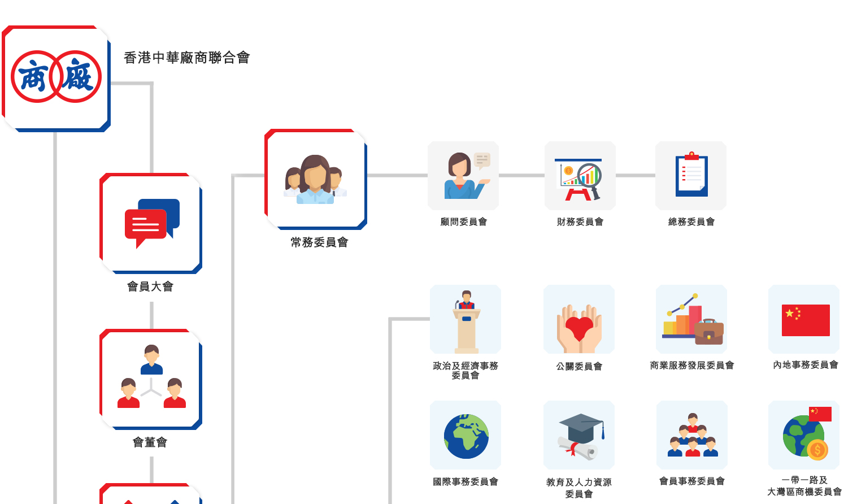
Task: Select the 內地事務委員會 China flag icon
Action: coord(804,319)
